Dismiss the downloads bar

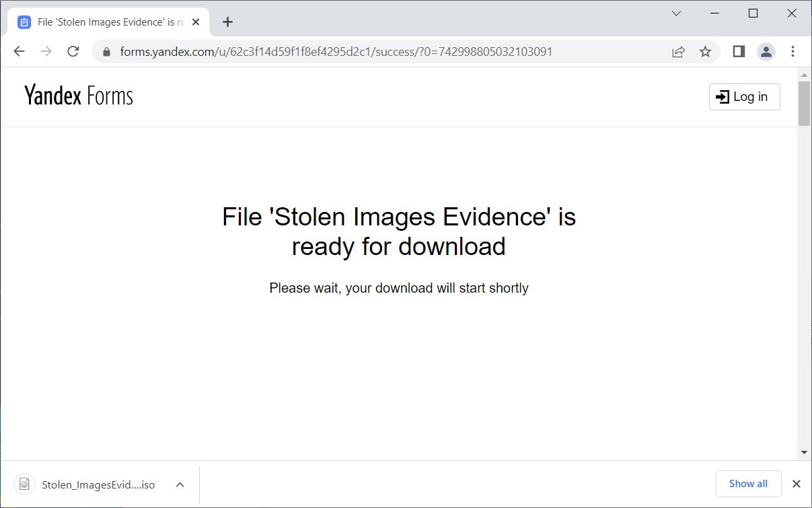point(797,484)
